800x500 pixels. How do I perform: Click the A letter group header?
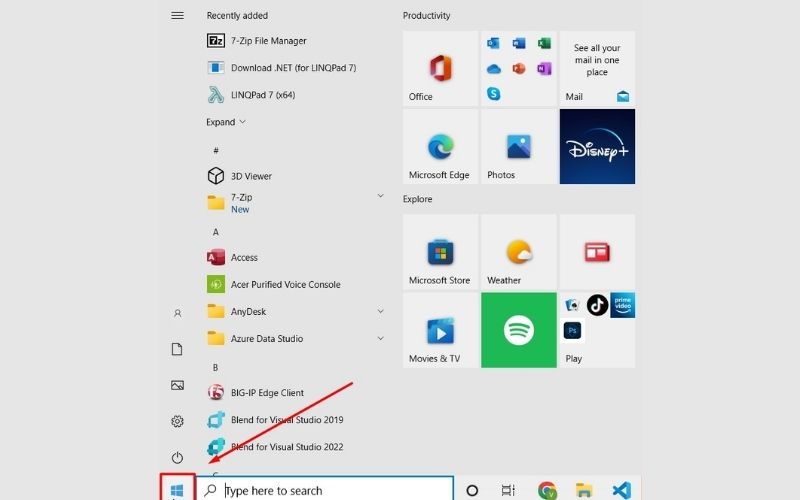click(216, 232)
